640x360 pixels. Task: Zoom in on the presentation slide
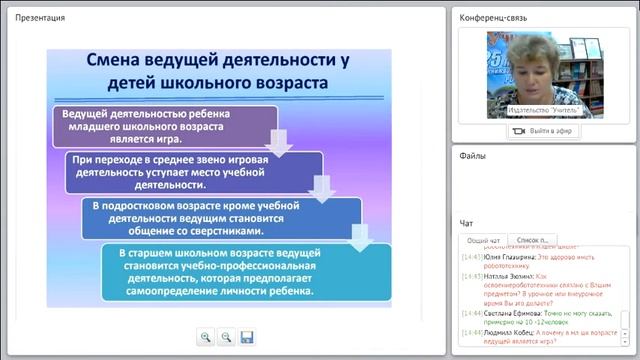[205, 337]
